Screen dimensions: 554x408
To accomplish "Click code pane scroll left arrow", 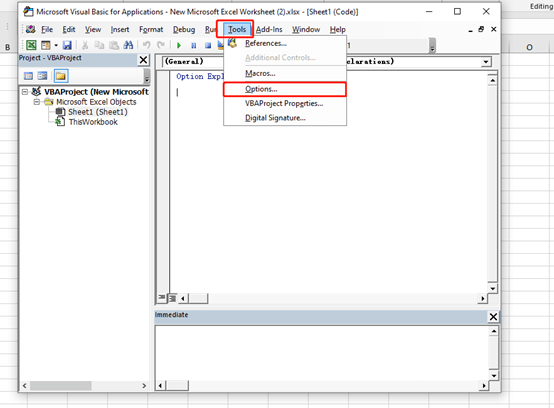I will pyautogui.click(x=183, y=298).
